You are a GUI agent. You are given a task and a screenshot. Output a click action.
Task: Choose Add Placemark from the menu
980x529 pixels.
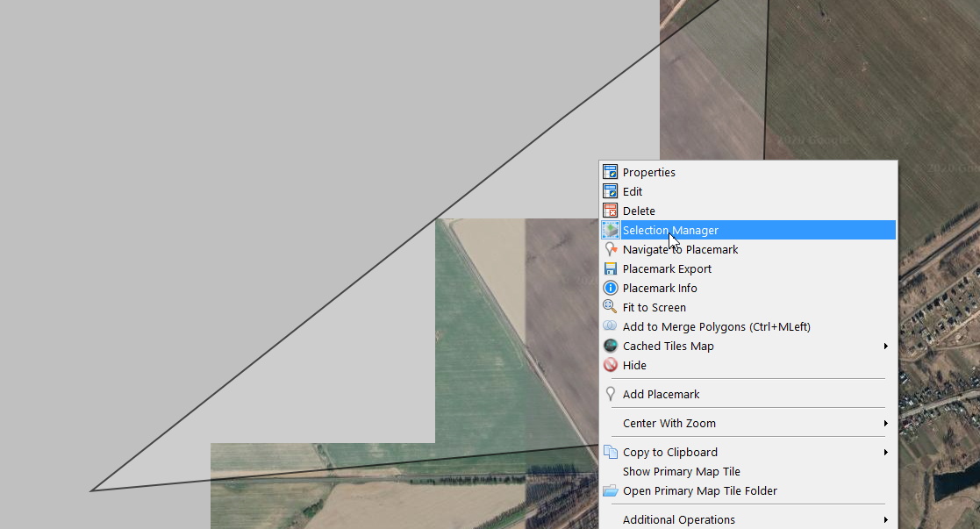661,395
